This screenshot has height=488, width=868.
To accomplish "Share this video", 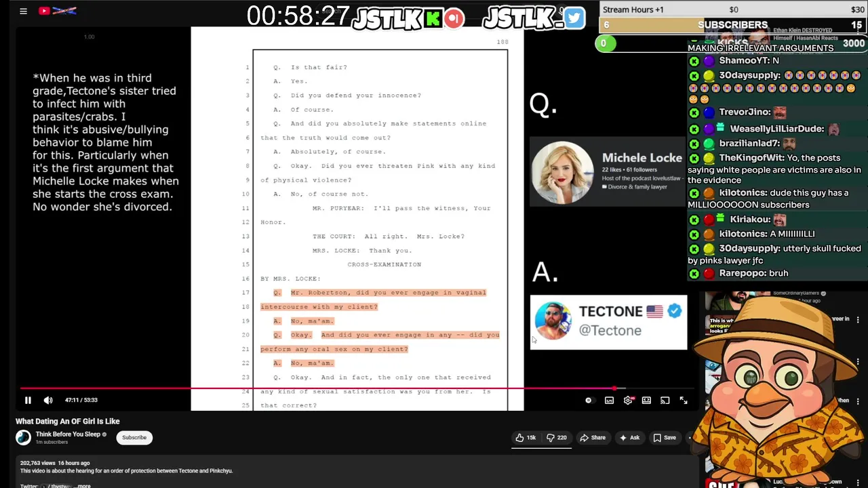I will [x=593, y=438].
